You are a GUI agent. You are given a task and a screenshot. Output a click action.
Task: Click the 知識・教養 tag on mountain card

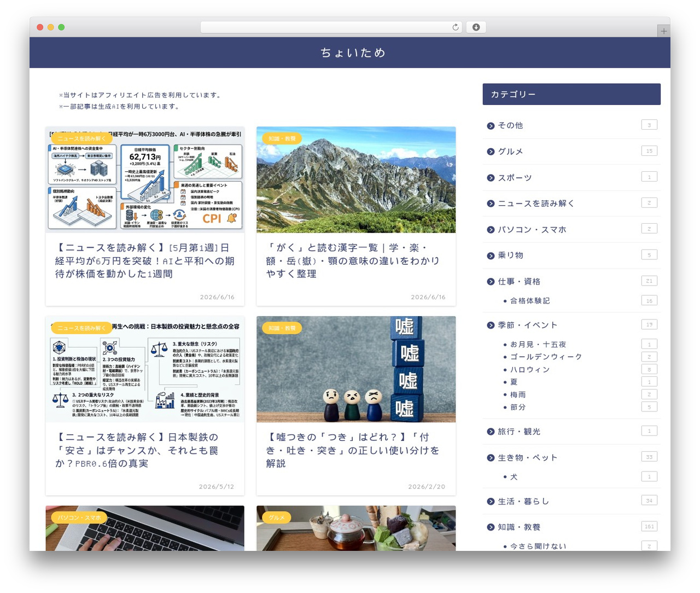[282, 138]
